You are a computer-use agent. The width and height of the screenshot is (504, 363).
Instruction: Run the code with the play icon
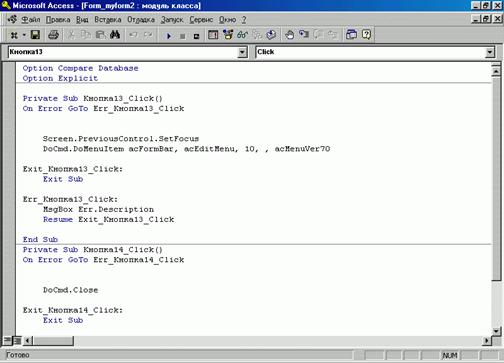tap(168, 36)
